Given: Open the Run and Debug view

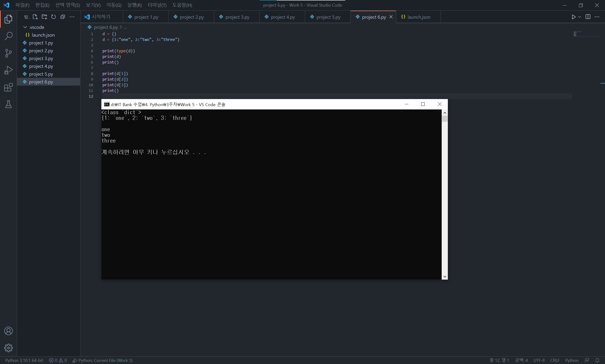Looking at the screenshot, I should [8, 70].
